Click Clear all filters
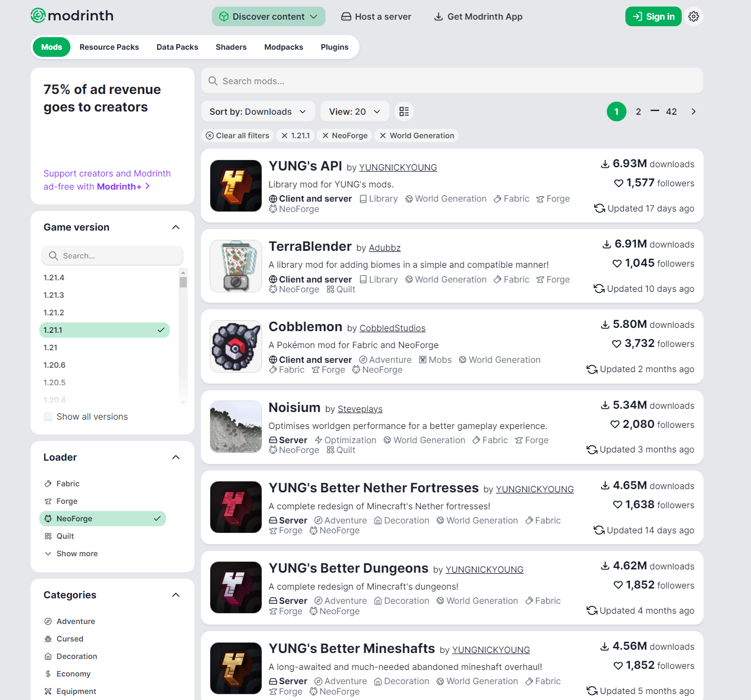Viewport: 751px width, 700px height. [x=238, y=136]
